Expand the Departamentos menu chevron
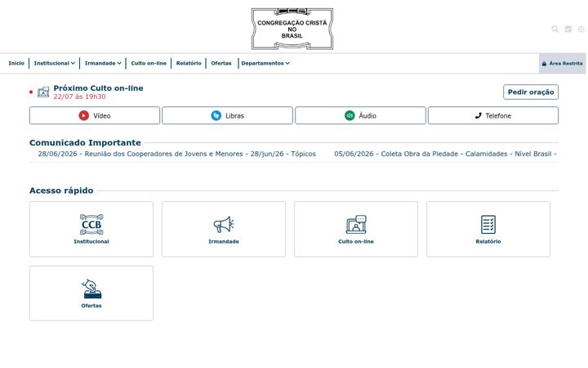Image resolution: width=588 pixels, height=368 pixels. click(x=287, y=64)
